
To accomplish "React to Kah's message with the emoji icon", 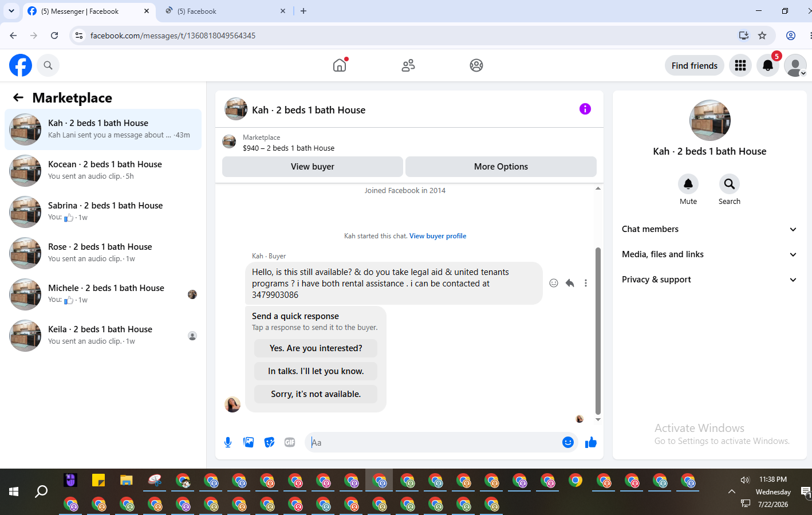I will tap(554, 283).
